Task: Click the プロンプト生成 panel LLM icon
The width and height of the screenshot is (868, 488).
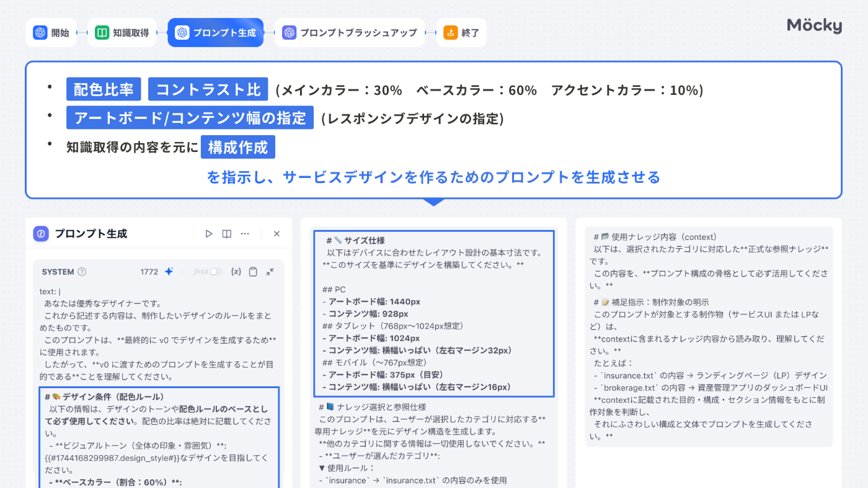Action: point(41,234)
